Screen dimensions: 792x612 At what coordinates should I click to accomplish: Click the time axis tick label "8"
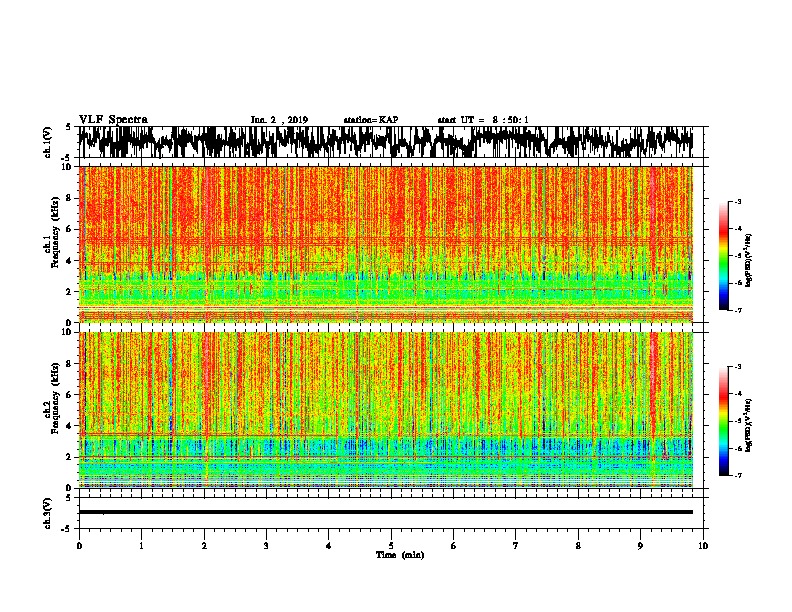click(x=578, y=546)
